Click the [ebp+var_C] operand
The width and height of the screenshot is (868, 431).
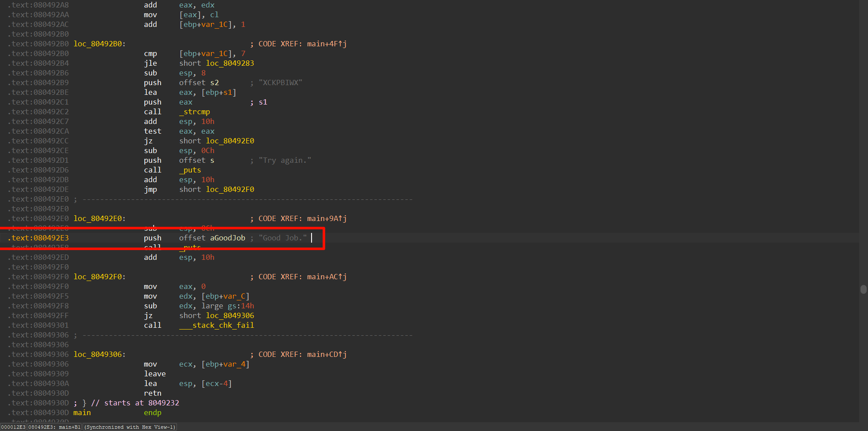click(225, 296)
